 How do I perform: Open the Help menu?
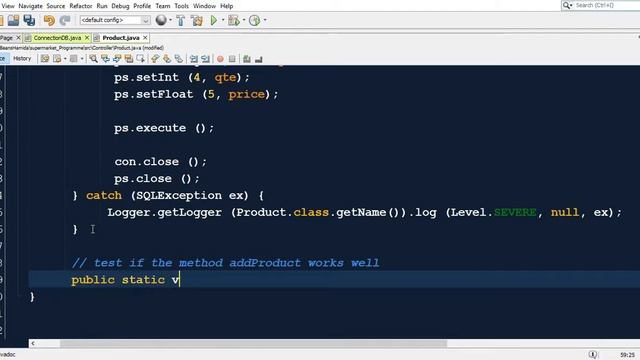pos(227,6)
